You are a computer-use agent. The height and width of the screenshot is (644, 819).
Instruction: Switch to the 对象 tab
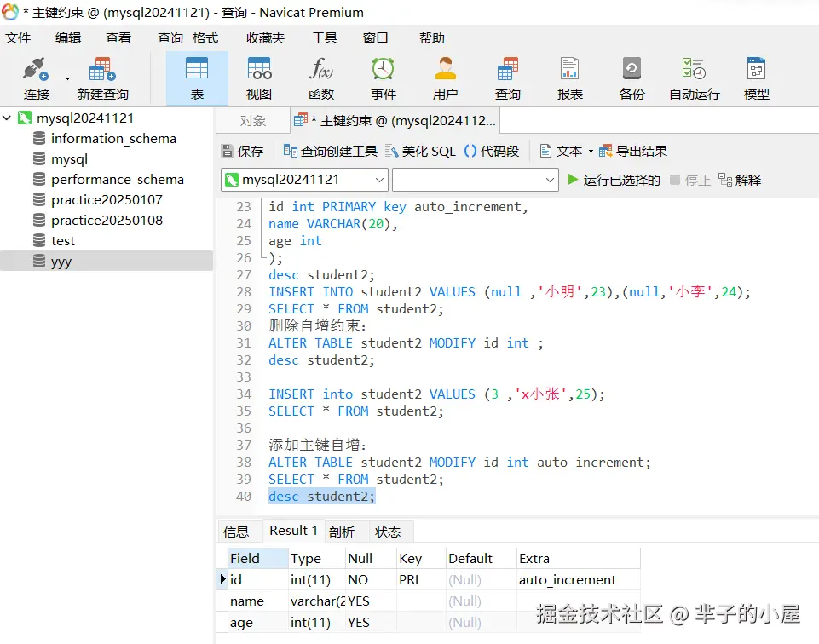(x=253, y=121)
